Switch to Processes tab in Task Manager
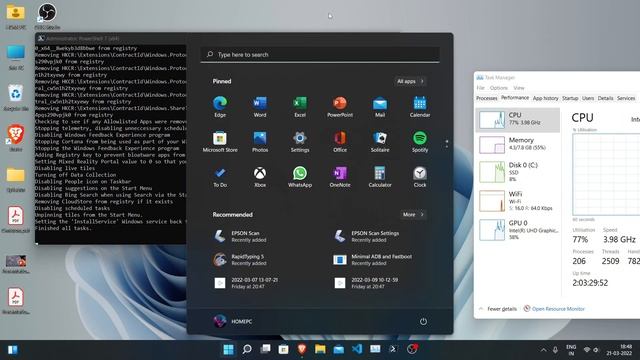Screen dimensions: 640x360 [x=487, y=98]
